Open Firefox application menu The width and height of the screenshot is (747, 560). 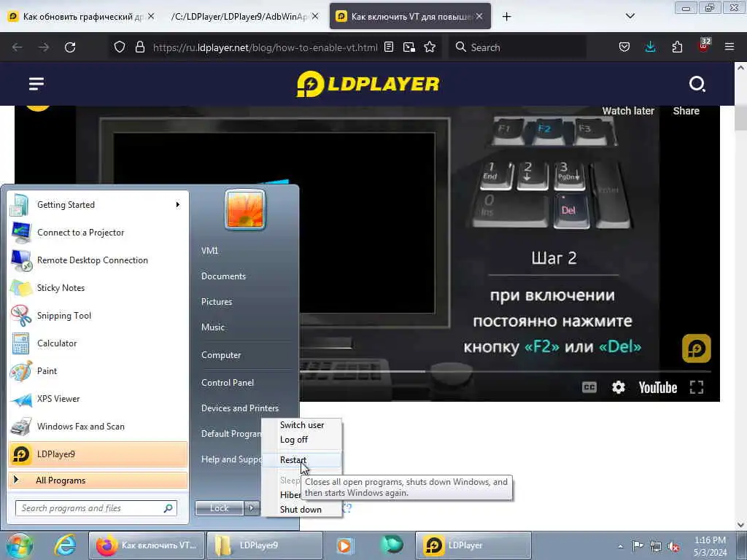point(729,47)
